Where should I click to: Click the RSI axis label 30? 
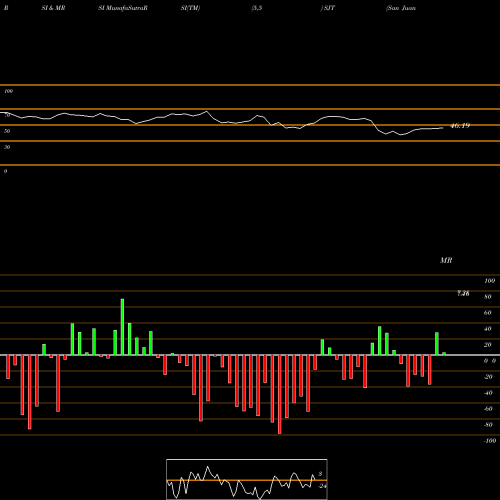(x=7, y=147)
